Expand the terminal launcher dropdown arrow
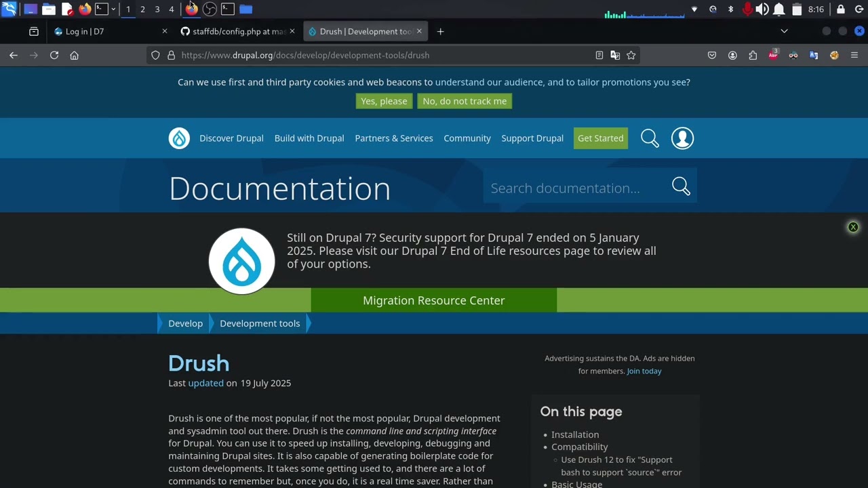 point(113,9)
